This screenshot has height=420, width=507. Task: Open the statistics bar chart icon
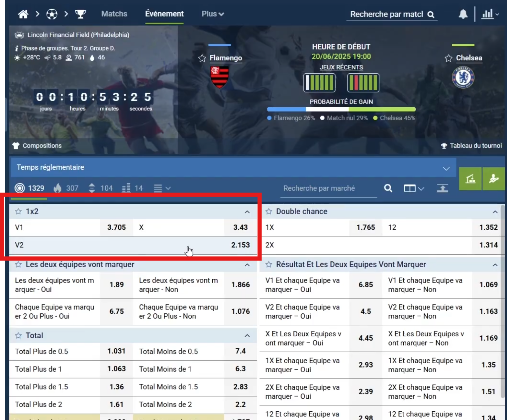point(487,14)
